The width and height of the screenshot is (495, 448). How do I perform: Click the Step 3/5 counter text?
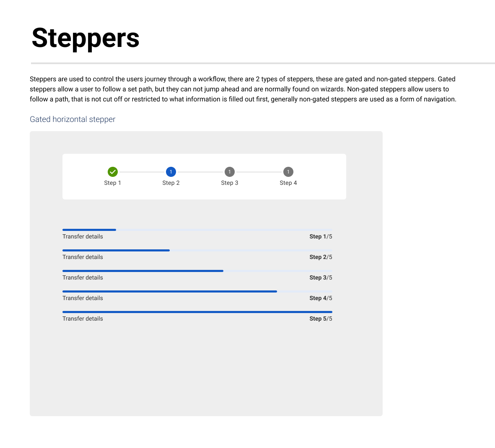(x=321, y=277)
